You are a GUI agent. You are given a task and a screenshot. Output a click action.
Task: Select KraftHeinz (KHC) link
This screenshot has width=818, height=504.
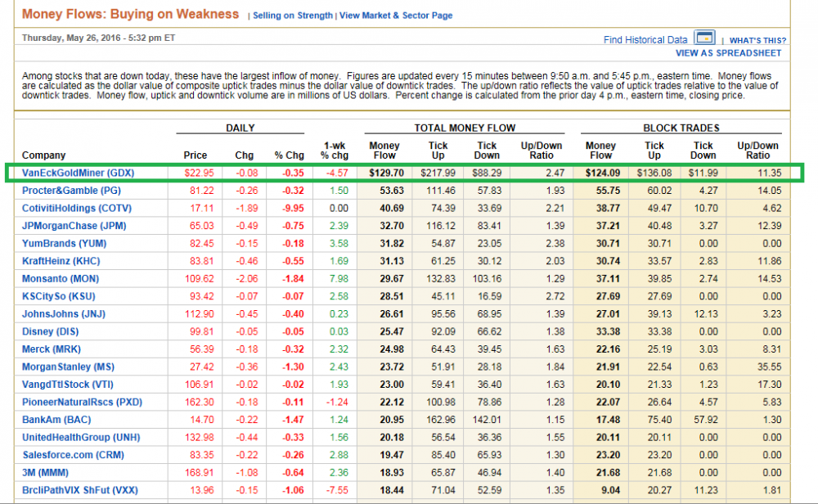point(63,261)
